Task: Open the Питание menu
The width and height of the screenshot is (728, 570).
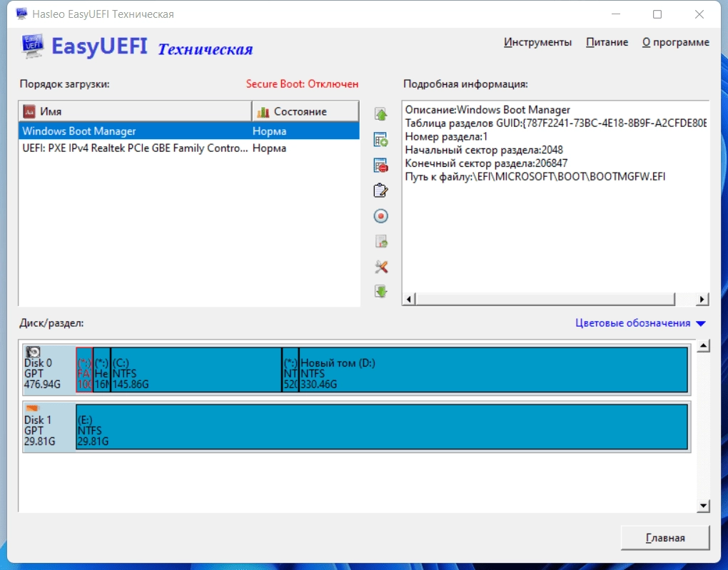Action: tap(607, 42)
